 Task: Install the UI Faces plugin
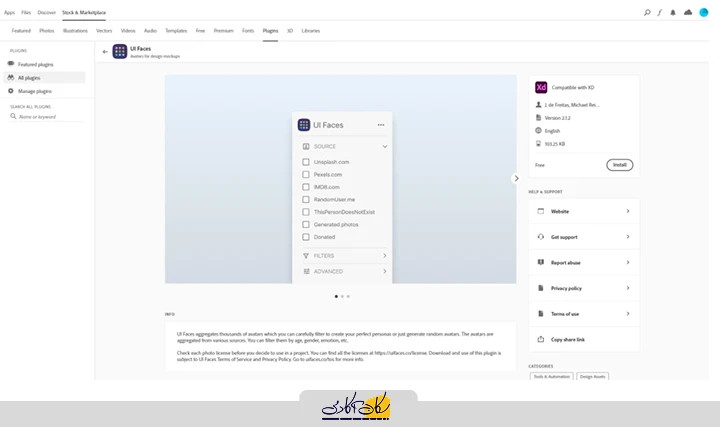point(619,165)
